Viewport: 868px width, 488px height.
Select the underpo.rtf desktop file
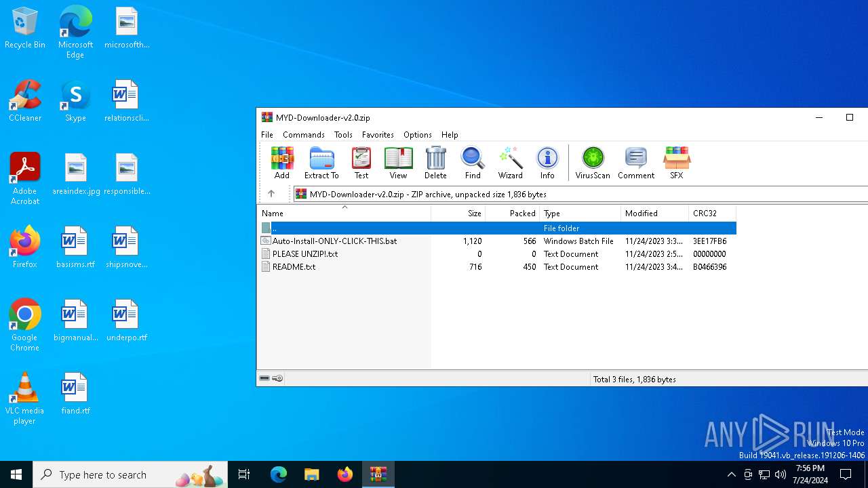pyautogui.click(x=127, y=321)
